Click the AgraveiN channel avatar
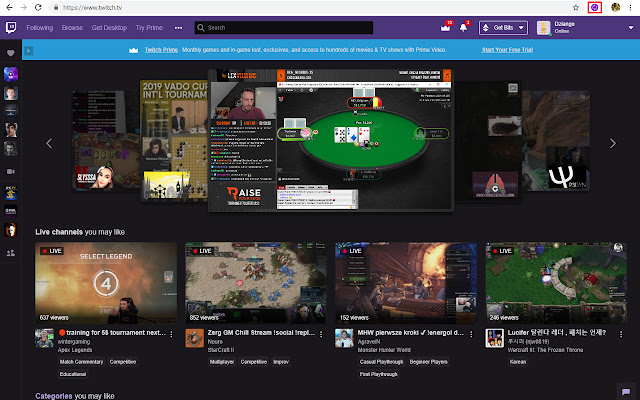 344,338
